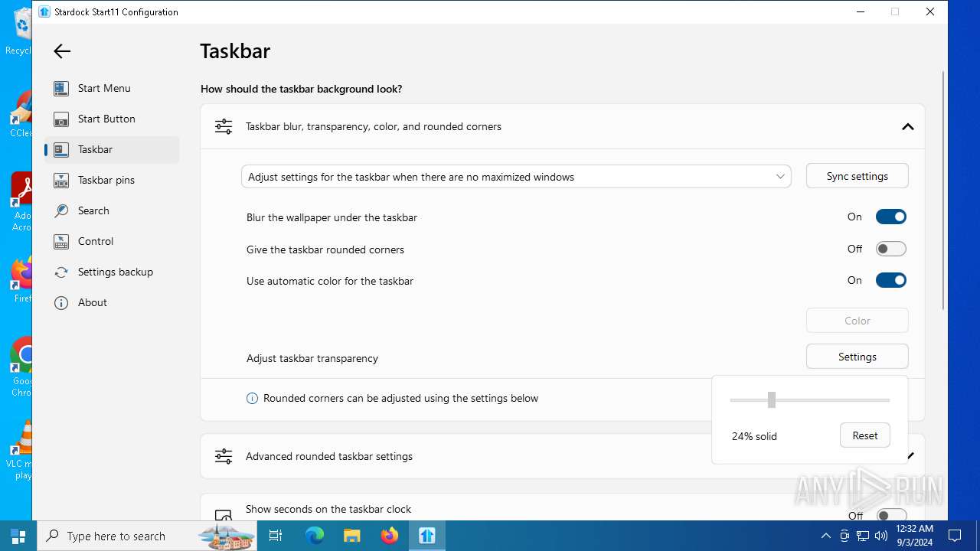Enable Give the taskbar rounded corners
The image size is (980, 551).
[891, 249]
